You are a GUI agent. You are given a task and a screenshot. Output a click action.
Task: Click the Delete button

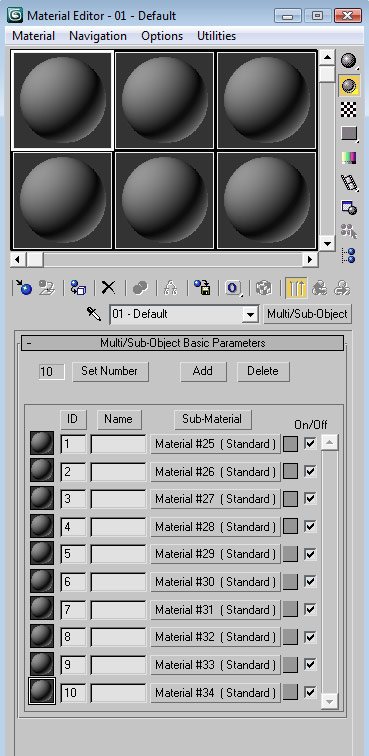point(263,371)
